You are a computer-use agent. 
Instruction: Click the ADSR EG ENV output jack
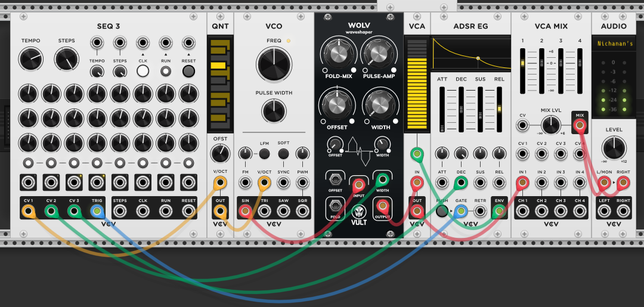pos(500,212)
